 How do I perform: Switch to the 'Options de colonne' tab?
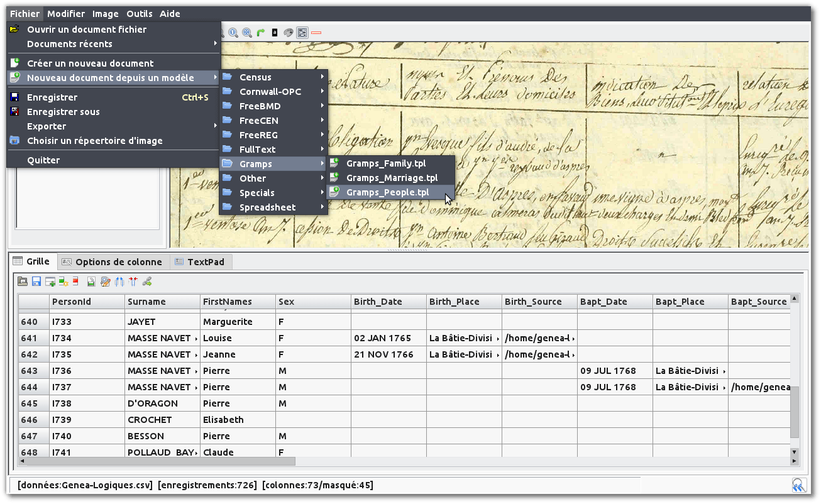coord(113,262)
